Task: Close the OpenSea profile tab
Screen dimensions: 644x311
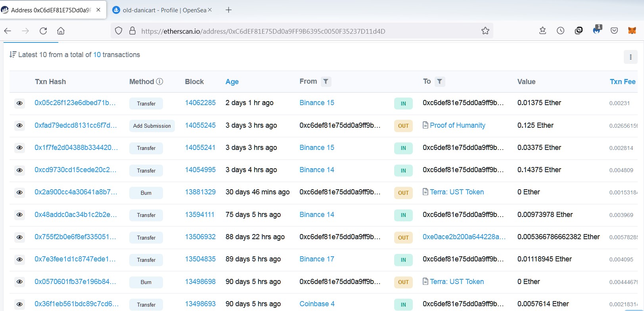Action: coord(210,10)
